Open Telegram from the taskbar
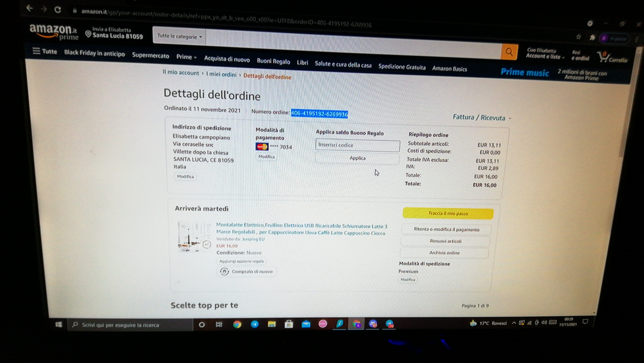644x363 pixels. (x=255, y=324)
